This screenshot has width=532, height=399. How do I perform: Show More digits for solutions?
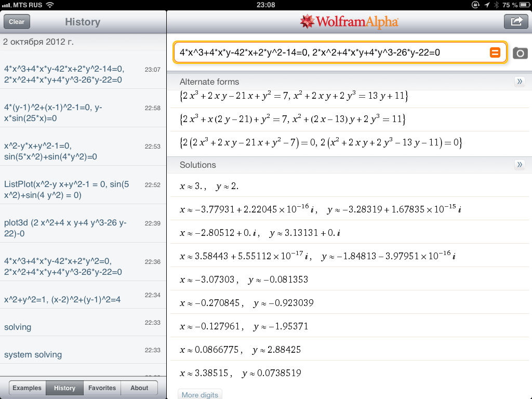200,395
